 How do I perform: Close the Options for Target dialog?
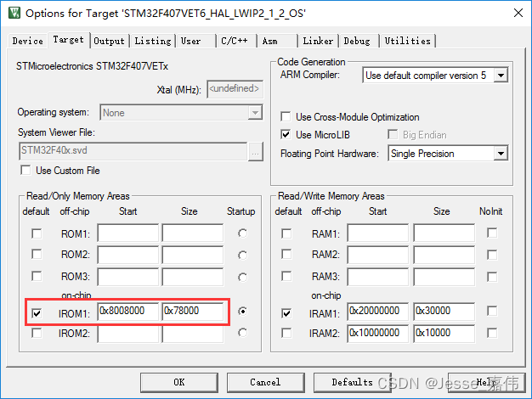(x=518, y=13)
